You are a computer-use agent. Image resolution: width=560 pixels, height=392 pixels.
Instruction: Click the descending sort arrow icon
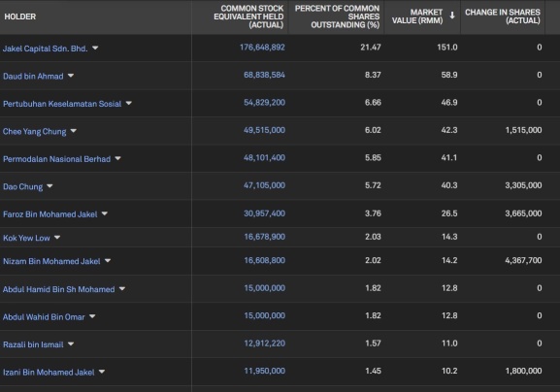(452, 16)
